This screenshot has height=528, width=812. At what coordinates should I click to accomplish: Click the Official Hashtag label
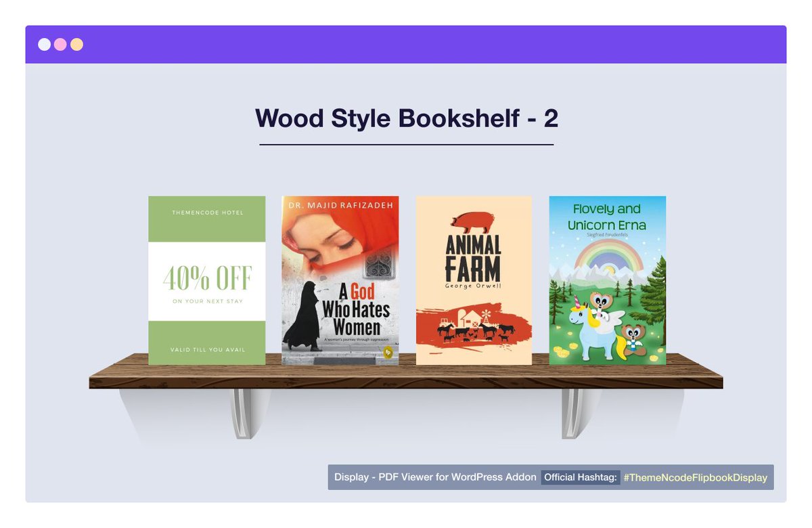tap(581, 477)
